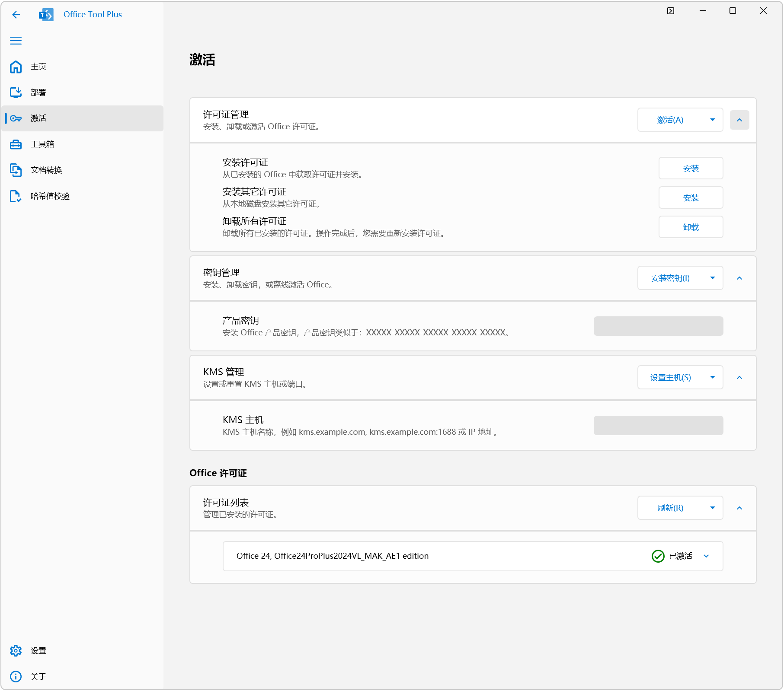This screenshot has height=691, width=784.
Task: Click the product key input field
Action: pyautogui.click(x=658, y=326)
